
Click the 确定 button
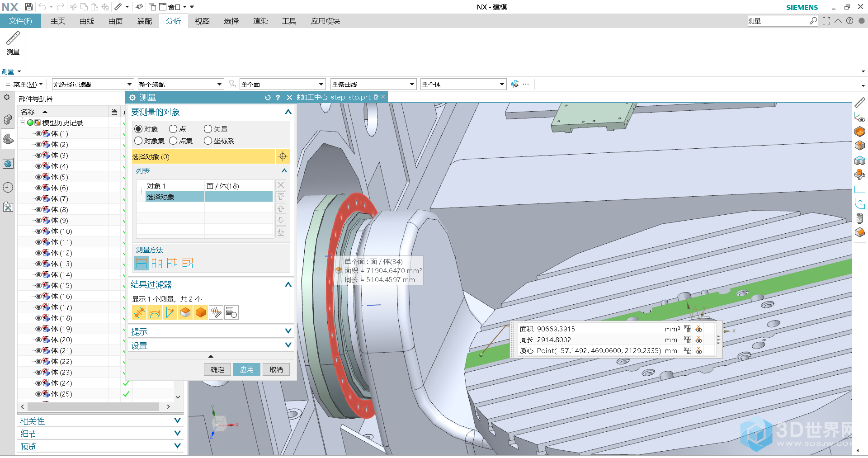217,369
